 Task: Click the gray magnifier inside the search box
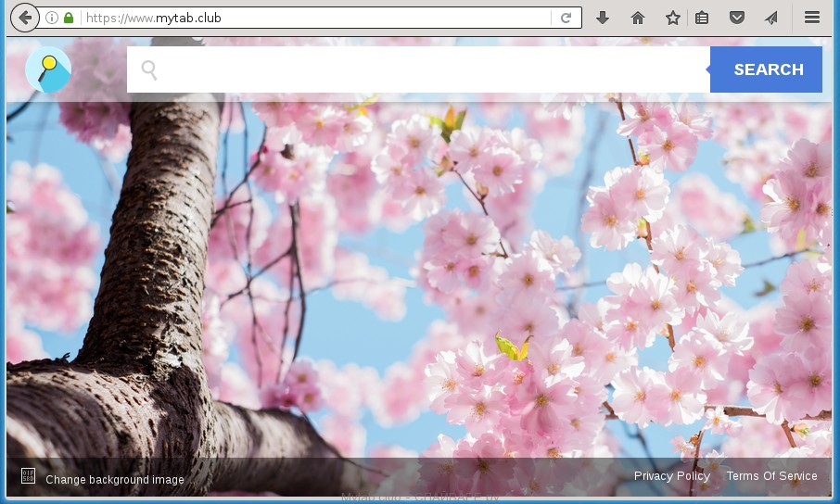point(149,69)
